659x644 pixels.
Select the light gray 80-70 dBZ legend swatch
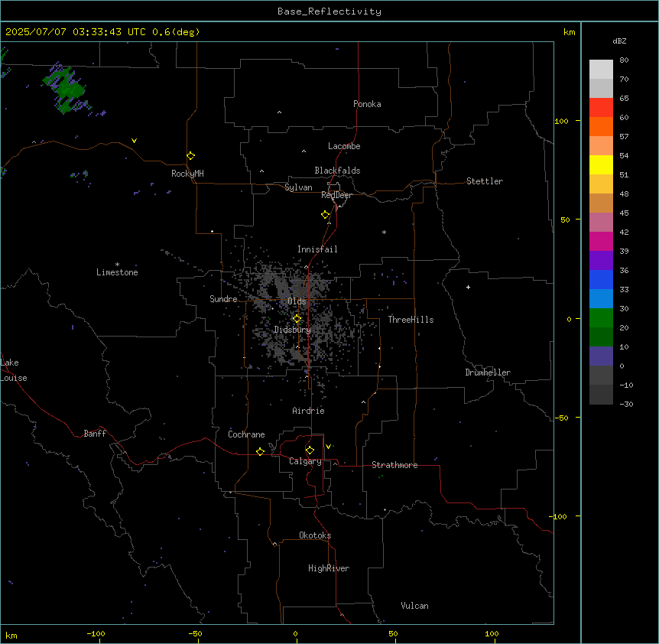pos(601,70)
